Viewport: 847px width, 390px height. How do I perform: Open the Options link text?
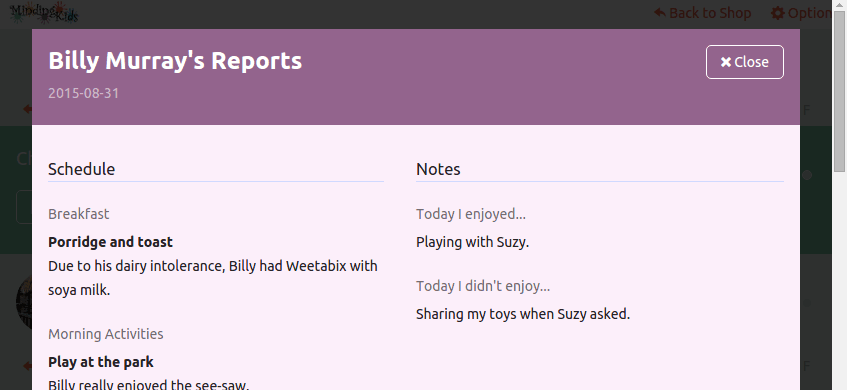tap(809, 13)
